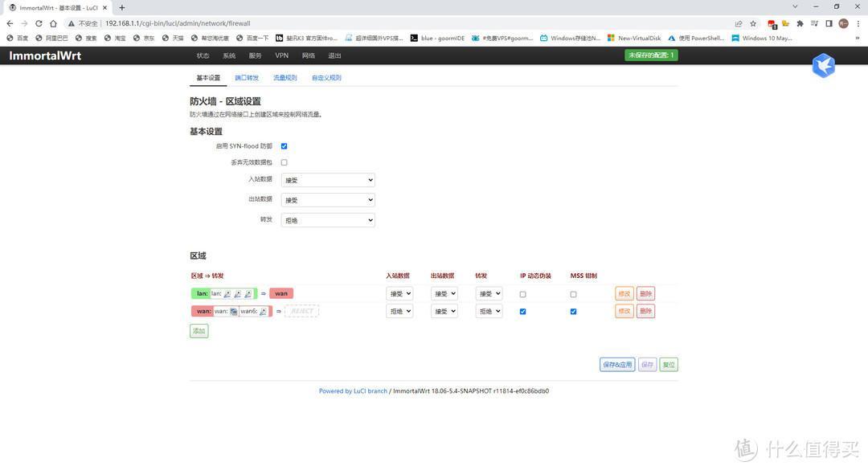
Task: Open the browser profile avatar
Action: pyautogui.click(x=843, y=23)
